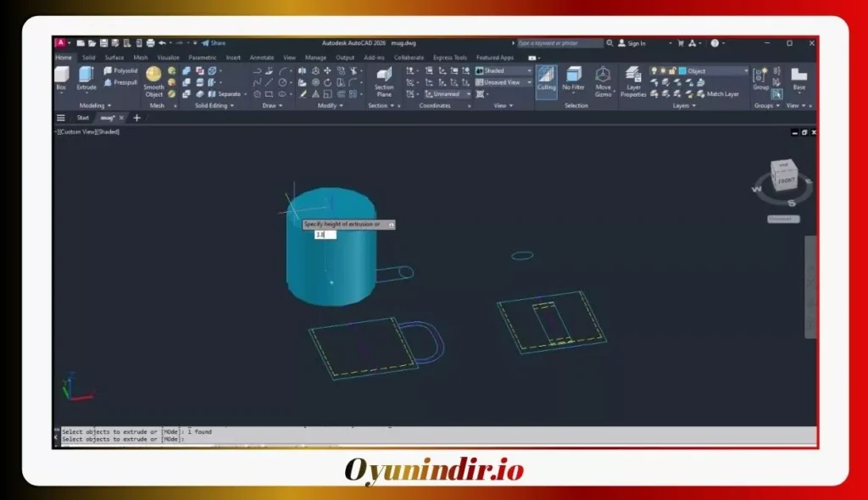Click the layer freeze sun icon
Screen dimensions: 868x500
(663, 70)
